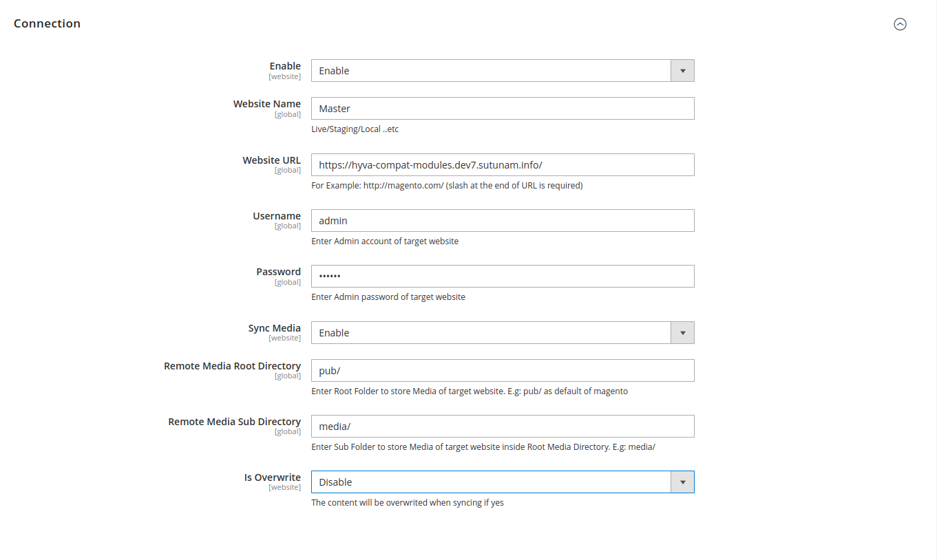The image size is (937, 560).
Task: Click the Remote Media Sub Directory field
Action: click(503, 427)
